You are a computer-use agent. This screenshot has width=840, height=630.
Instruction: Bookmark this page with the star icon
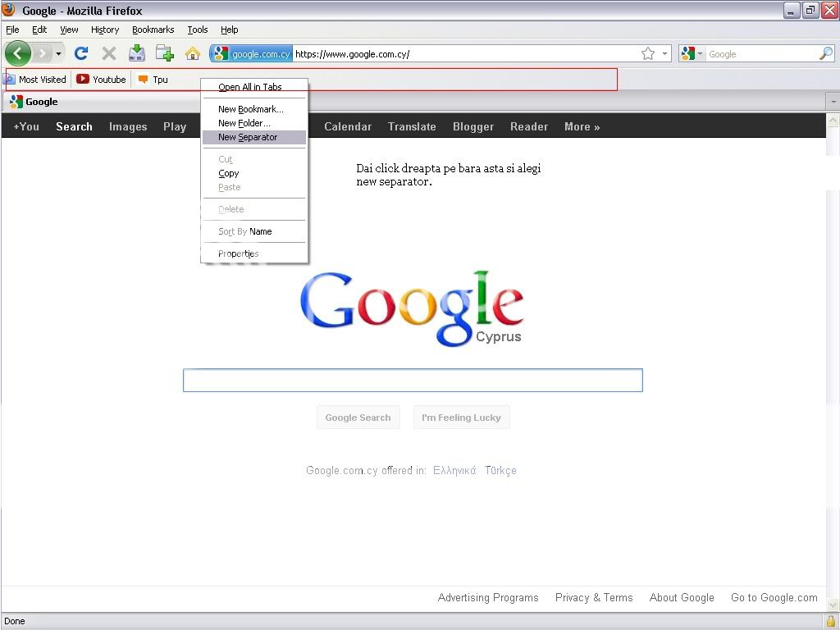[648, 53]
